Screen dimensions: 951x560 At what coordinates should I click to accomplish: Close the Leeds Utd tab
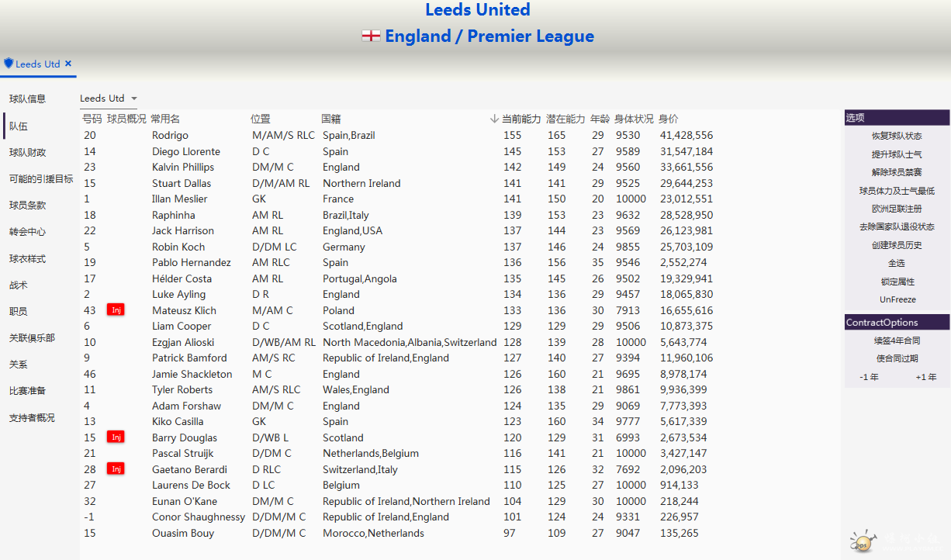(68, 64)
